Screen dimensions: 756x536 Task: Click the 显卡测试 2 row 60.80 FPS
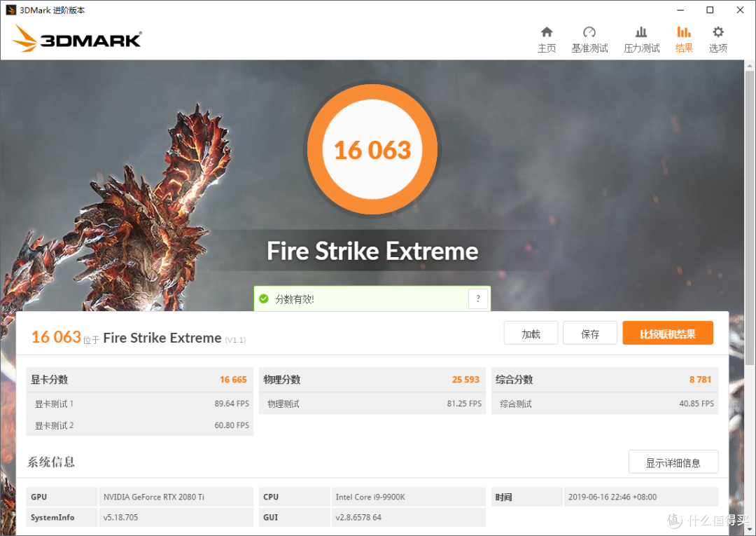[x=140, y=425]
